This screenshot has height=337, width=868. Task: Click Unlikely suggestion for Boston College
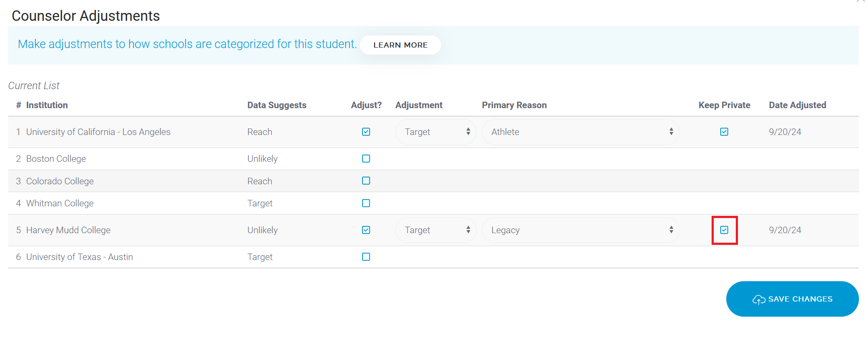[x=262, y=159]
